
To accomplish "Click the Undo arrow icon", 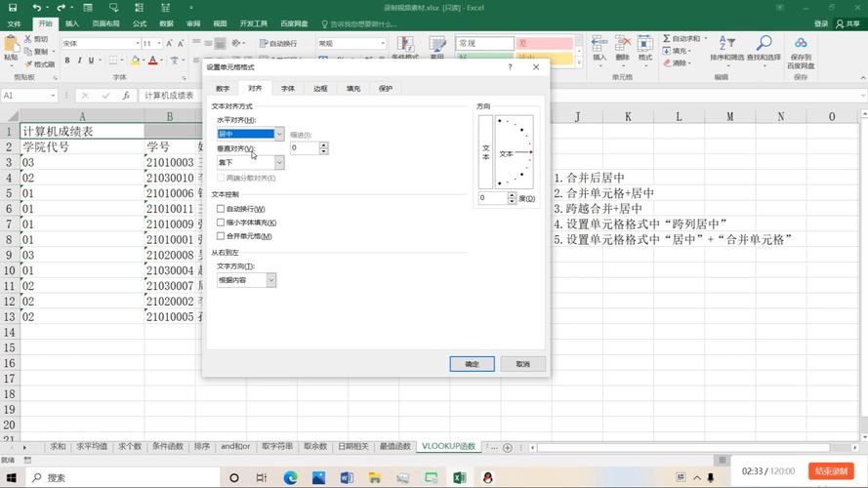I will (x=36, y=8).
